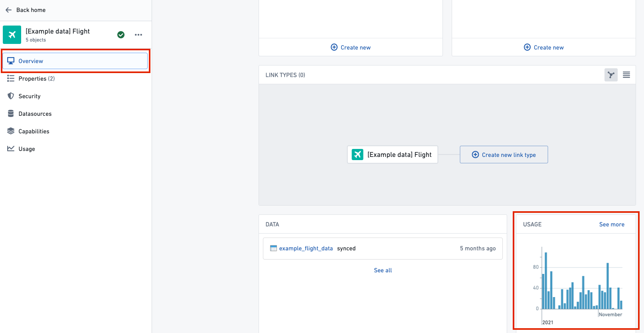Open the Properties (2) section
Image resolution: width=644 pixels, height=333 pixels.
[x=37, y=79]
